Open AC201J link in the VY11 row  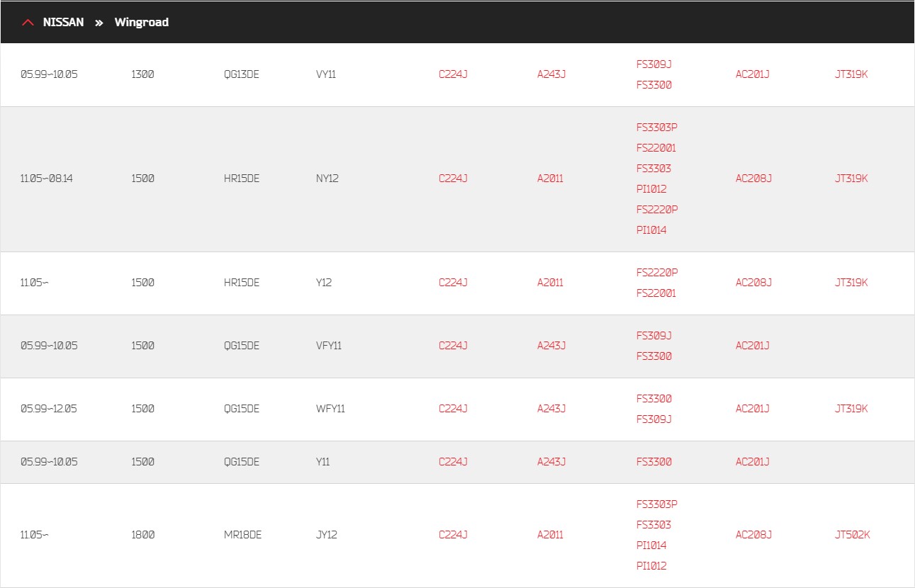tap(753, 74)
